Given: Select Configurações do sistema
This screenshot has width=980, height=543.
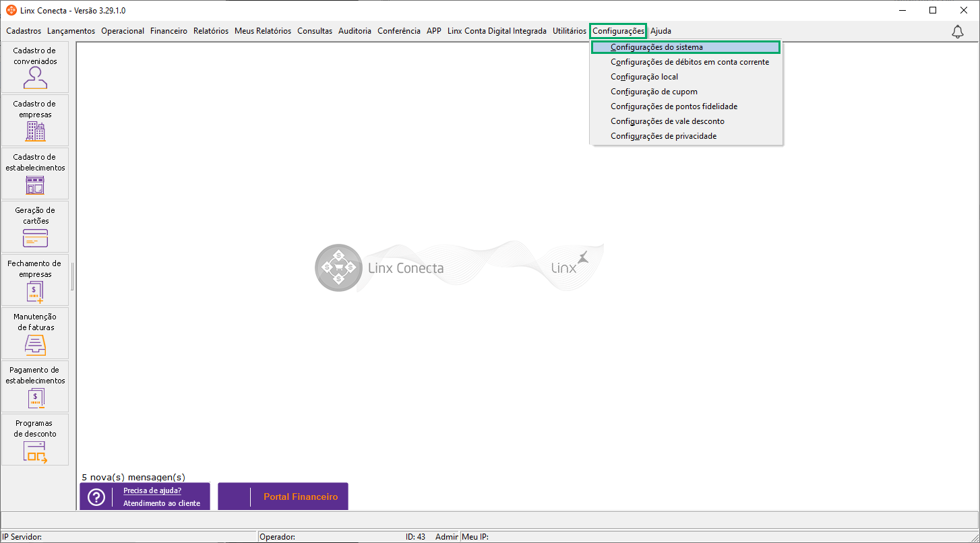Looking at the screenshot, I should tap(685, 47).
